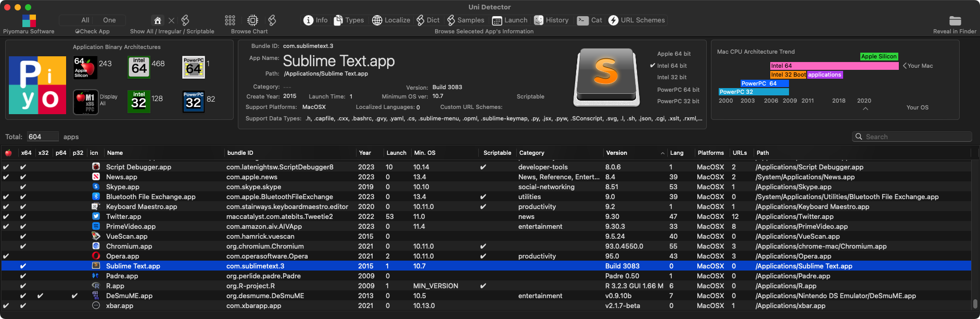The width and height of the screenshot is (980, 319).
Task: Open Localize information for the app
Action: click(391, 20)
